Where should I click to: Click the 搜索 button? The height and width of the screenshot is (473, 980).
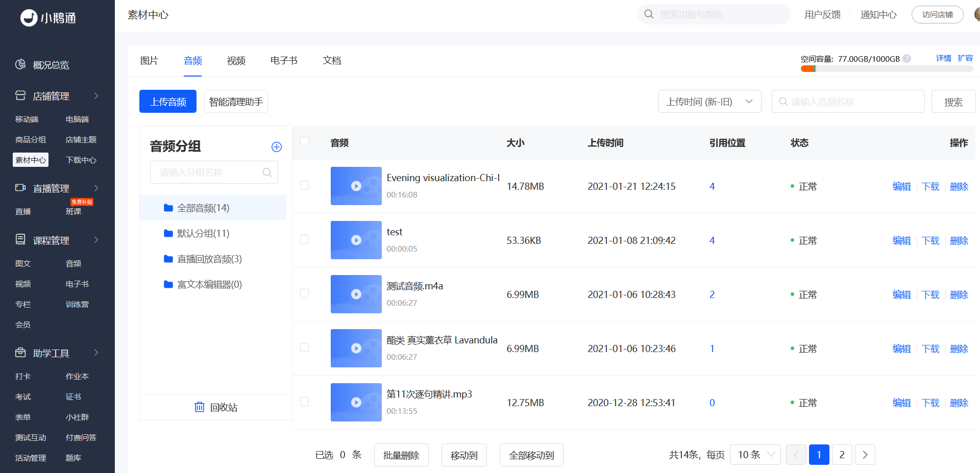[x=953, y=102]
